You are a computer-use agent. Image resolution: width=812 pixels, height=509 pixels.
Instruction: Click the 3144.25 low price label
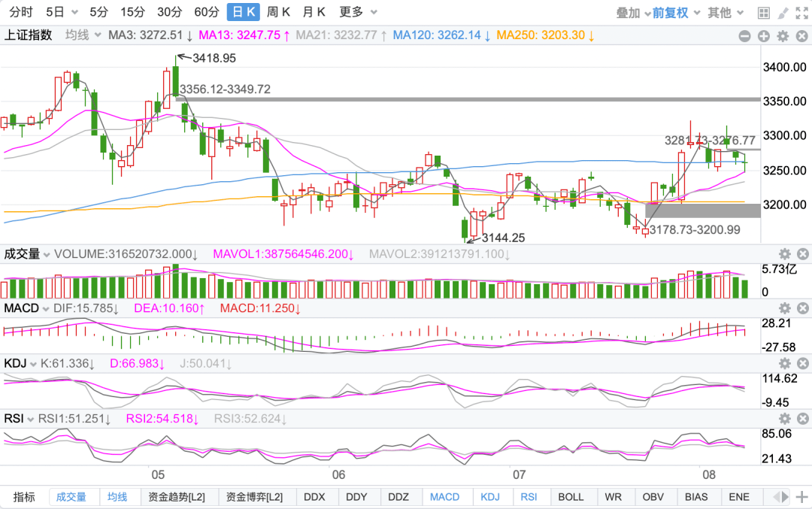[503, 238]
